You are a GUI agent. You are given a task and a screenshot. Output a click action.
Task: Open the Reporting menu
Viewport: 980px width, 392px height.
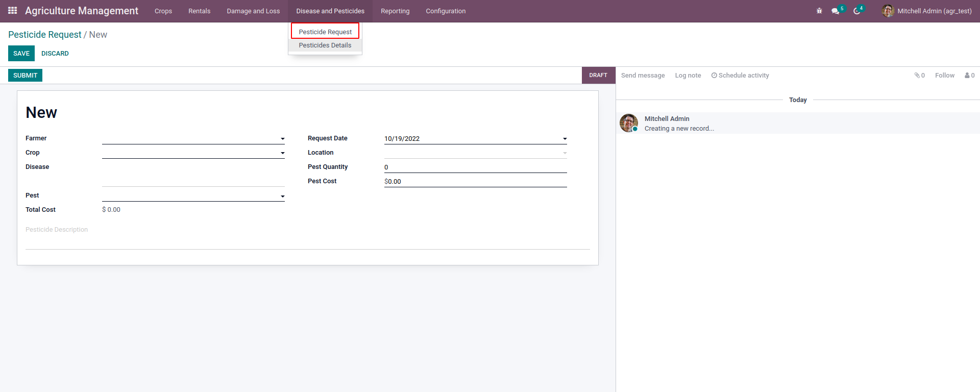(395, 11)
